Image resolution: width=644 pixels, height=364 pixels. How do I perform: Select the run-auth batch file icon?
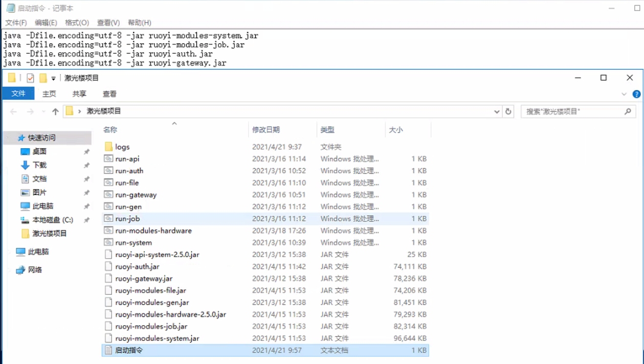coord(108,171)
